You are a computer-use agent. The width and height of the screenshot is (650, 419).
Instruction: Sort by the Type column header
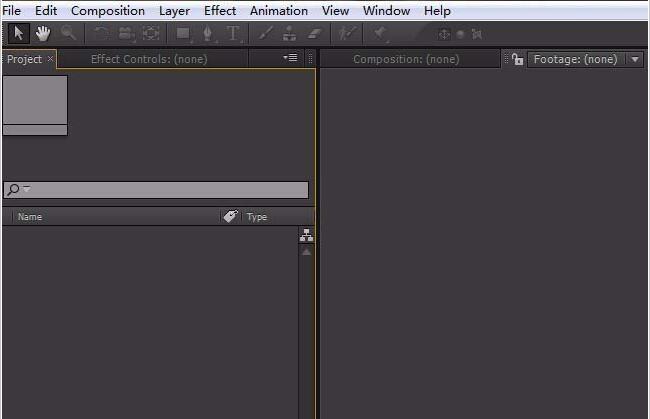click(257, 217)
